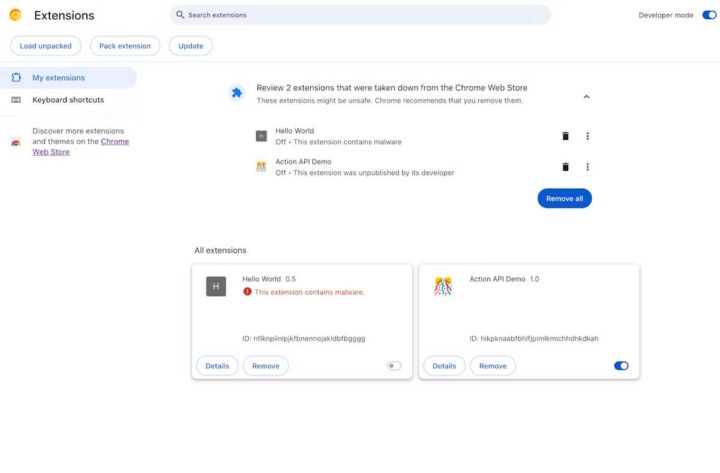Click the red malware warning icon

click(247, 292)
